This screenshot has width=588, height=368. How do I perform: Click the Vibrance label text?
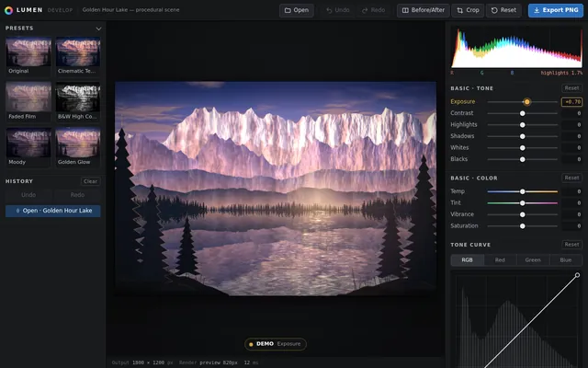(462, 214)
